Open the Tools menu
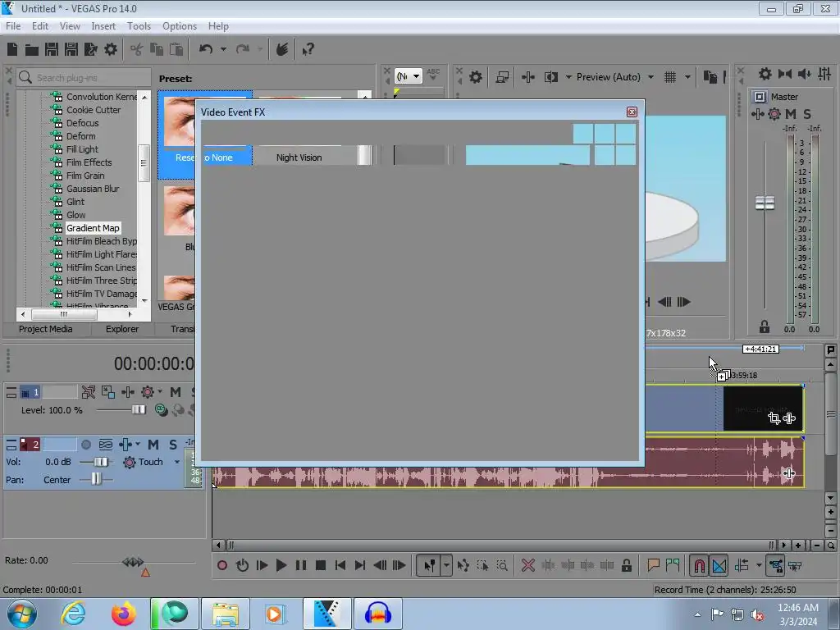 pos(139,26)
